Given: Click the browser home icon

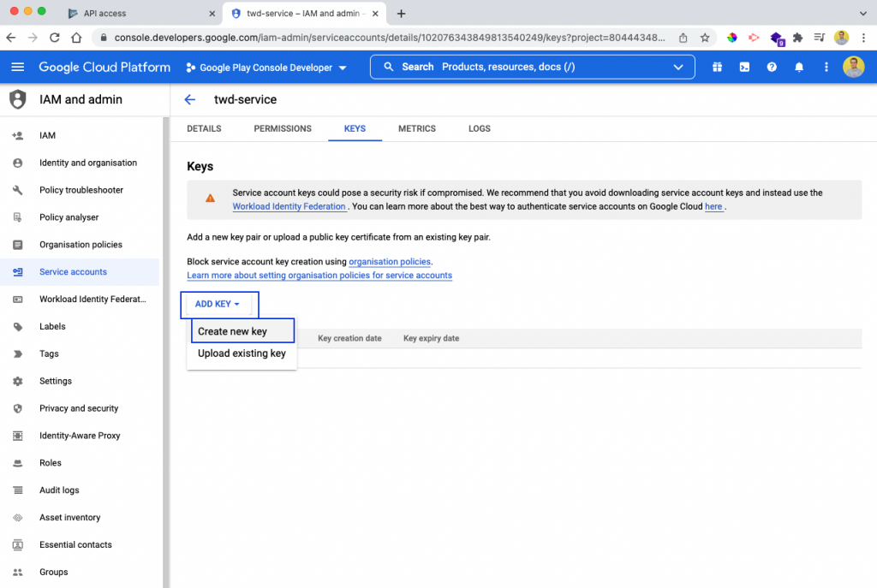Looking at the screenshot, I should 76,38.
